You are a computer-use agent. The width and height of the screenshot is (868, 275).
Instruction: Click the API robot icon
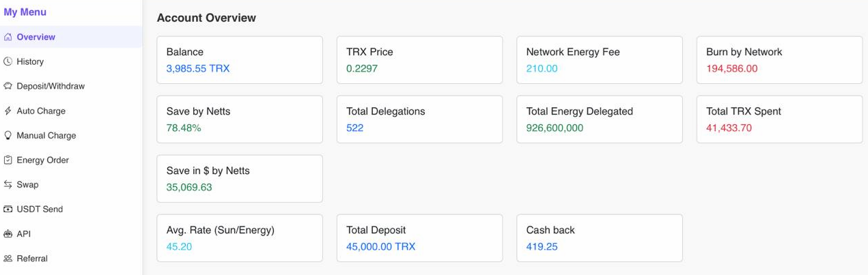(8, 233)
